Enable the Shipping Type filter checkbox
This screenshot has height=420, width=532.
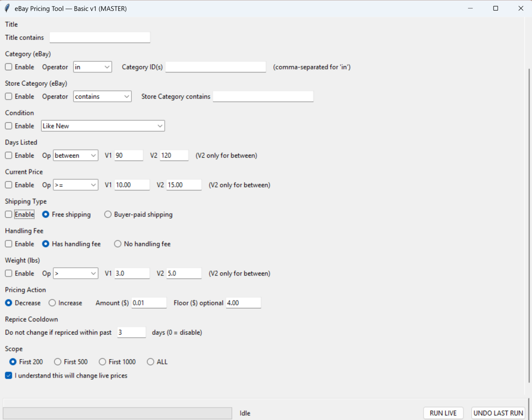click(x=9, y=214)
